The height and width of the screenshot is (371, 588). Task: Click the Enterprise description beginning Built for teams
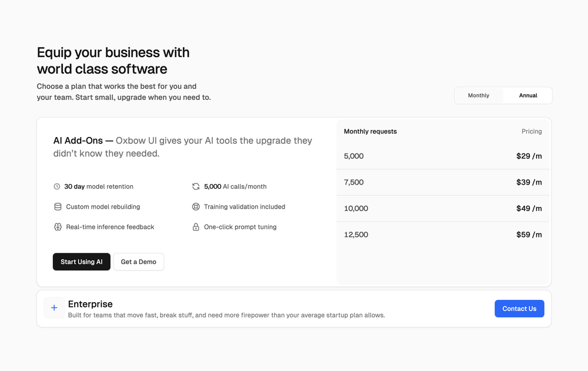[x=226, y=315]
